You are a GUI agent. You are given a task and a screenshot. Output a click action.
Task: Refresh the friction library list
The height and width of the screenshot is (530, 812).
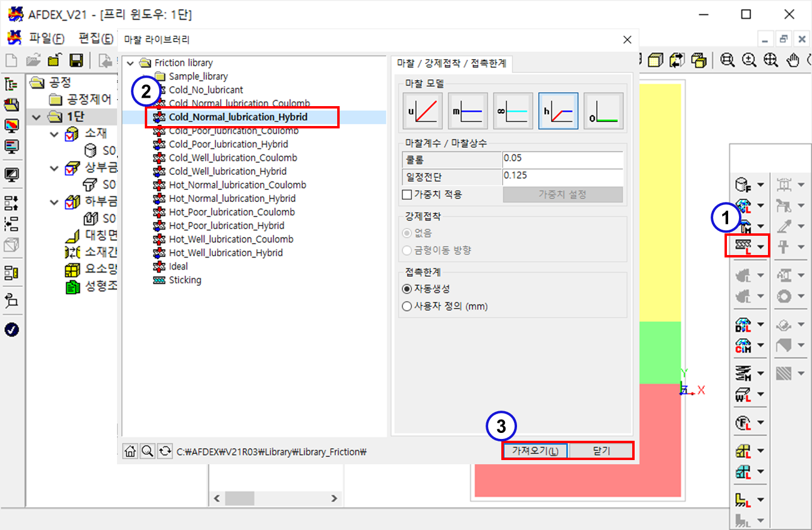pos(165,451)
